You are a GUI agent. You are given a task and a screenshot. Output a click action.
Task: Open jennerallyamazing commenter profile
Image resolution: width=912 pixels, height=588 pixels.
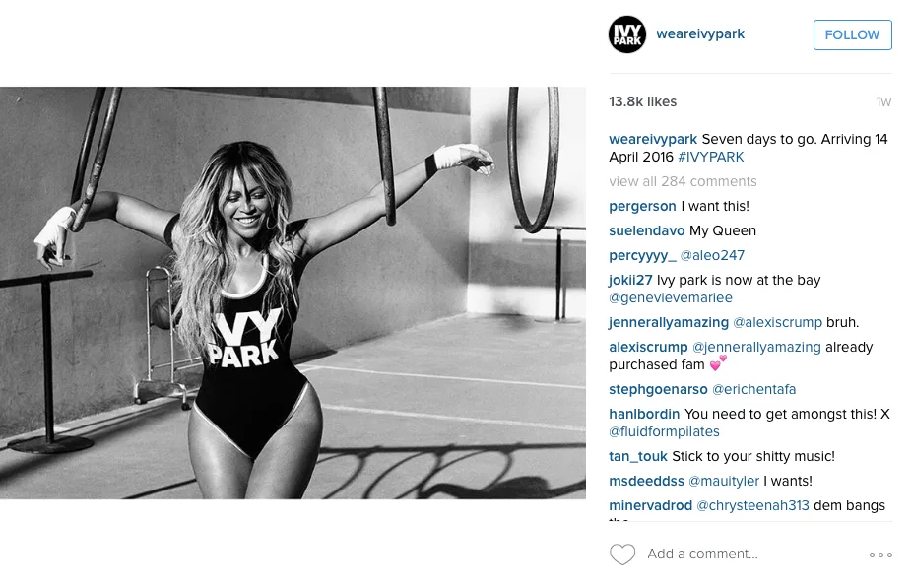(669, 322)
